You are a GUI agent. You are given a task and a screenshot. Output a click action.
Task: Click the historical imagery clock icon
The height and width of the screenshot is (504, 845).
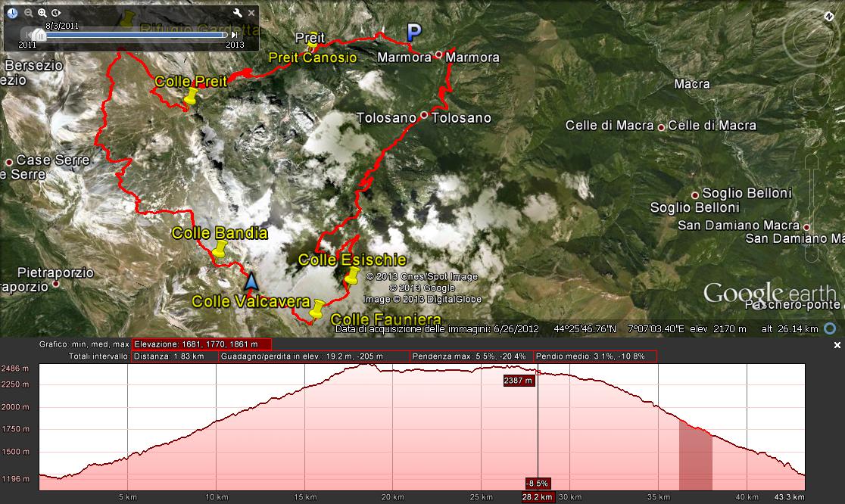click(12, 13)
